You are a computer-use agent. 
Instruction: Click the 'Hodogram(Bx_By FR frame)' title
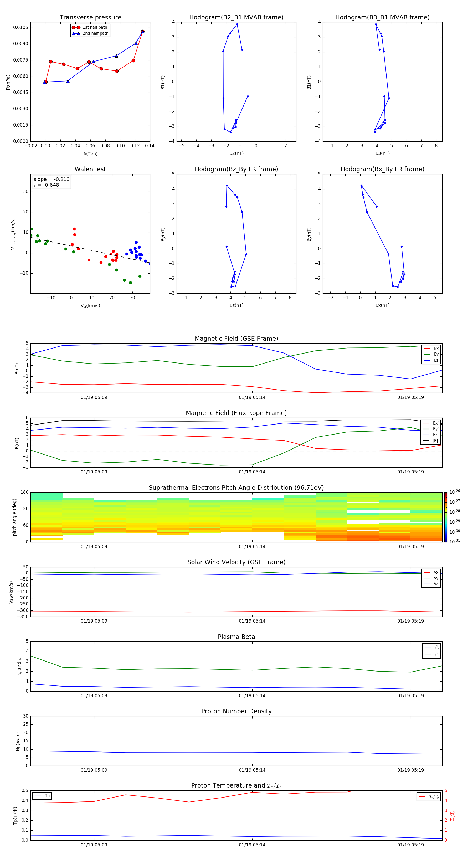tap(382, 169)
